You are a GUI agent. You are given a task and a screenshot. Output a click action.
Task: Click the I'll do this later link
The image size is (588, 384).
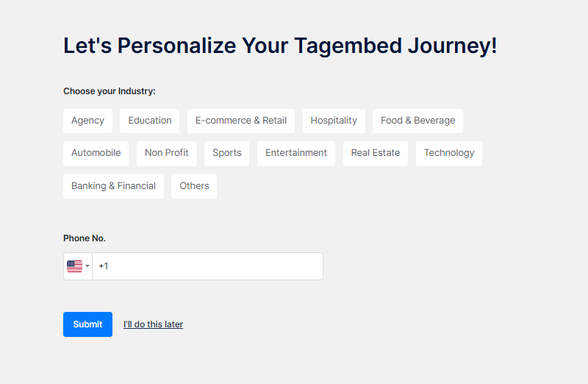(x=153, y=324)
